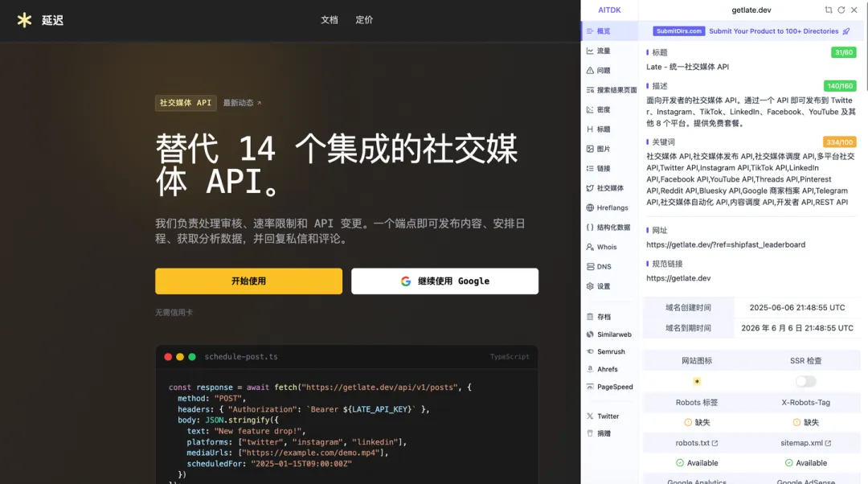
Task: Click the DNS server icon
Action: (x=590, y=266)
